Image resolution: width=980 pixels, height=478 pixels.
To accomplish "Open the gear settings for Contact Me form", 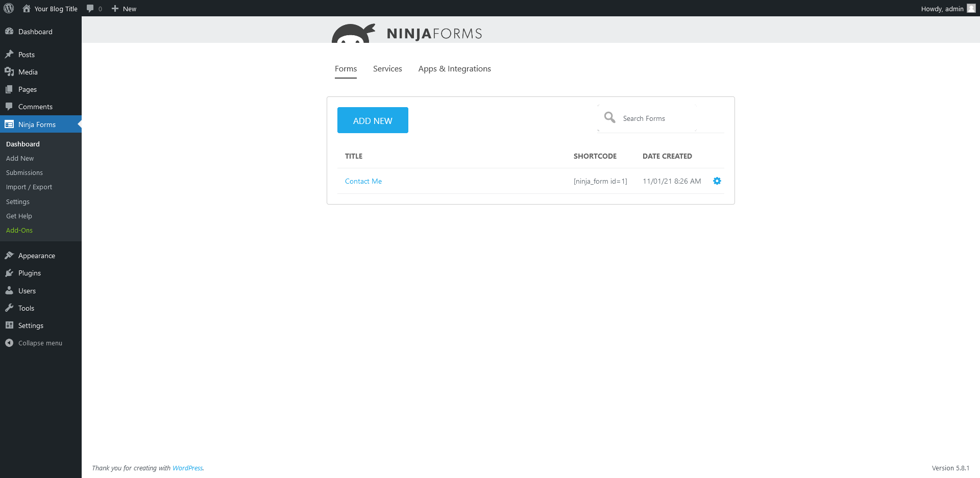I will 717,181.
